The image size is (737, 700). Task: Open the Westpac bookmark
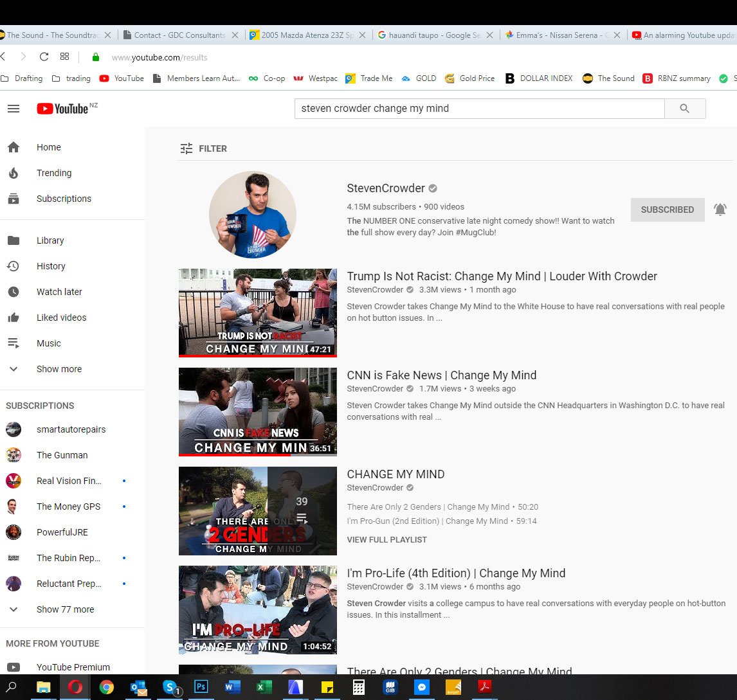click(x=315, y=78)
